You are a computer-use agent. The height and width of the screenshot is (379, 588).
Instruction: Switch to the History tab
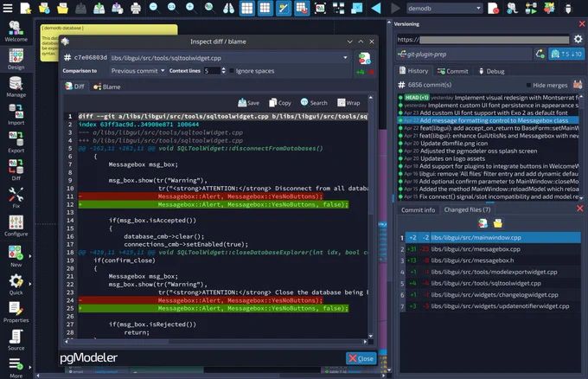click(414, 71)
